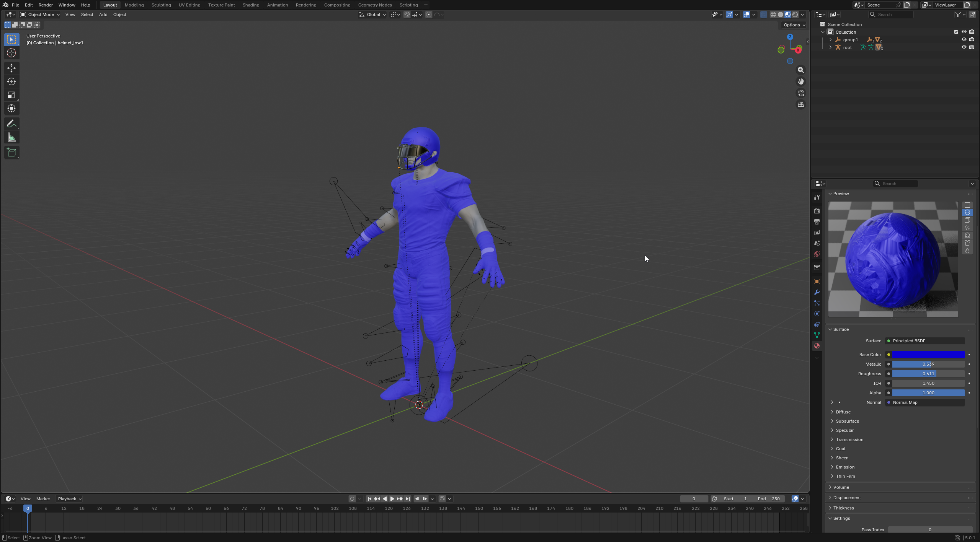Select the Measure tool

pyautogui.click(x=11, y=138)
